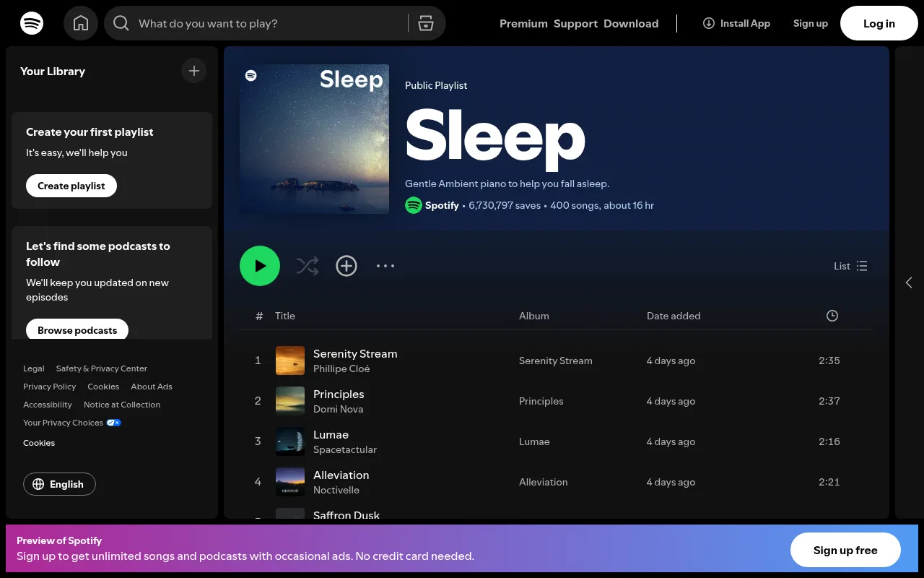Open the Accessibility link
924x578 pixels.
pos(48,405)
